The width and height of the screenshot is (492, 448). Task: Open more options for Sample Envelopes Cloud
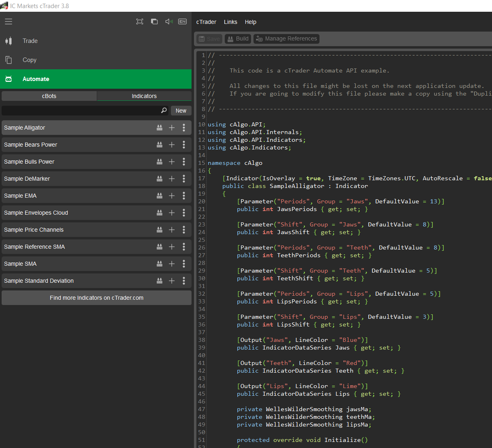pyautogui.click(x=184, y=213)
